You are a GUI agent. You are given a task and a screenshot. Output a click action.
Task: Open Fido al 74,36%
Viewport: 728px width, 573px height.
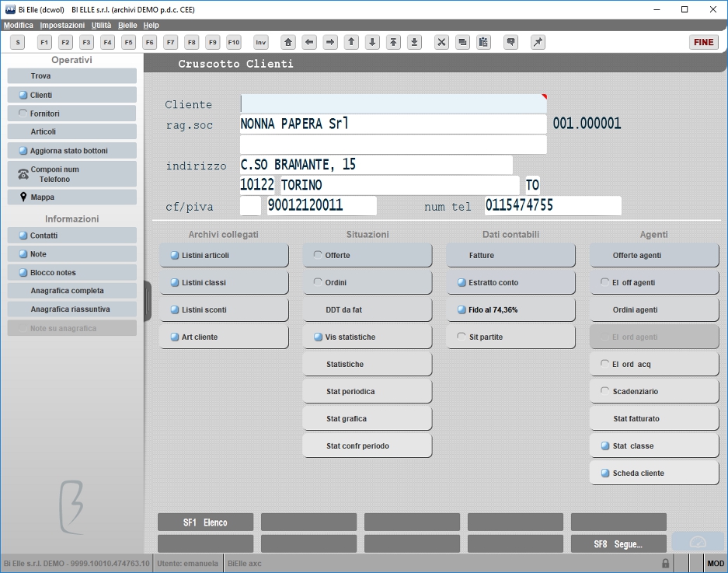[x=510, y=310]
